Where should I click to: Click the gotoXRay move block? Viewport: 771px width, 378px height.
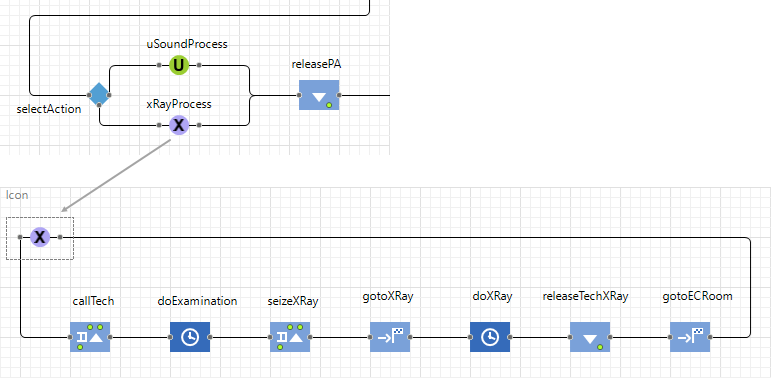point(390,337)
